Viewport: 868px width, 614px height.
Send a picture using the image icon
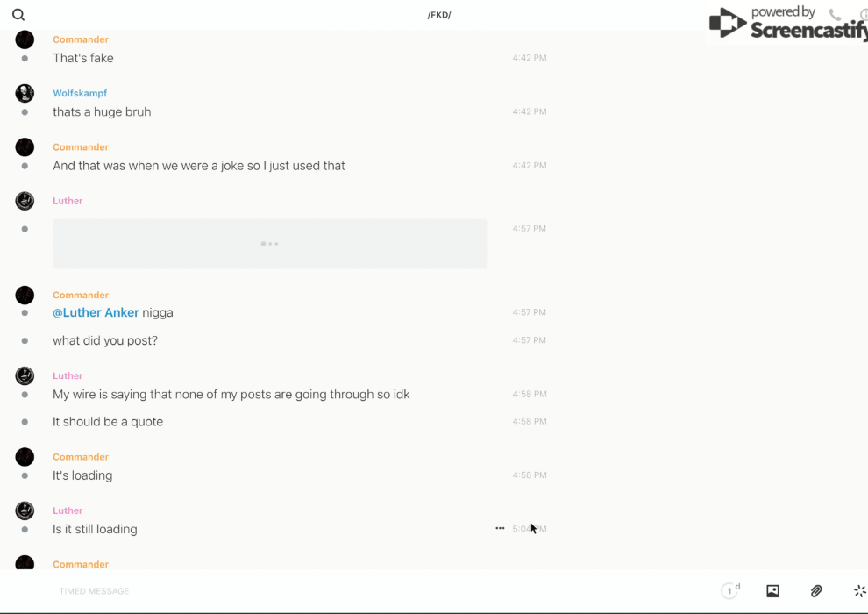click(772, 591)
